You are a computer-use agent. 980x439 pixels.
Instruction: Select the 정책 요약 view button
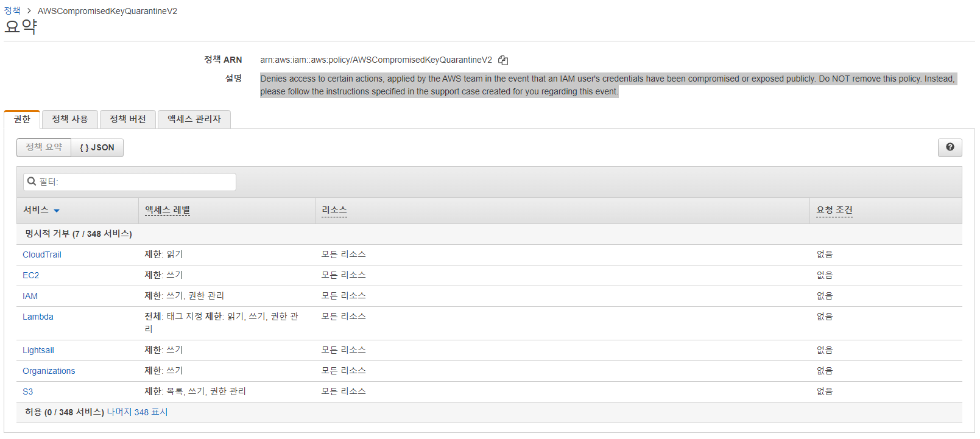pos(44,147)
